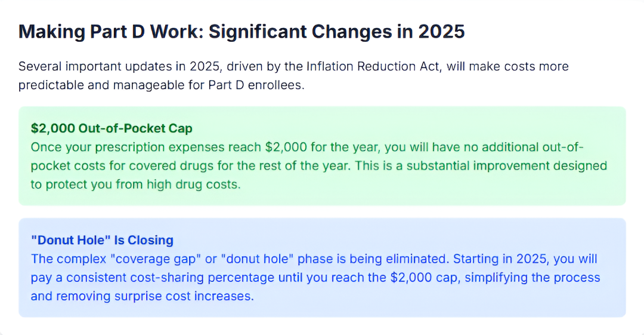Select the "Donut Hole" Is Closing title
The width and height of the screenshot is (644, 335).
tap(102, 240)
